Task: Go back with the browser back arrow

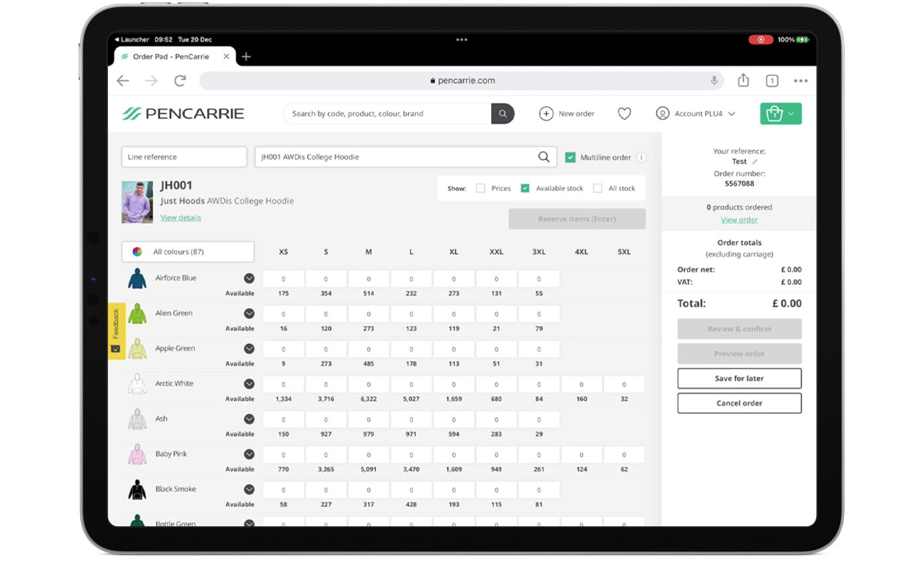Action: (123, 81)
